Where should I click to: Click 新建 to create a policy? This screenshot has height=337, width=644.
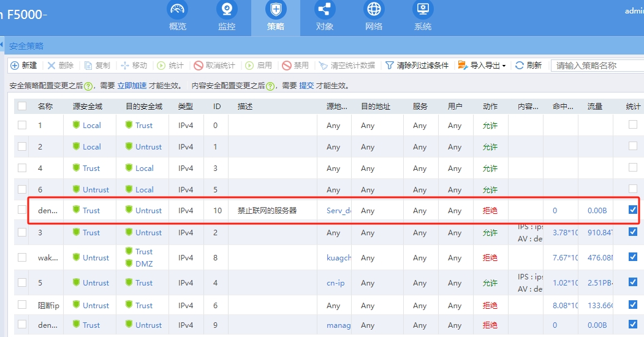[24, 66]
